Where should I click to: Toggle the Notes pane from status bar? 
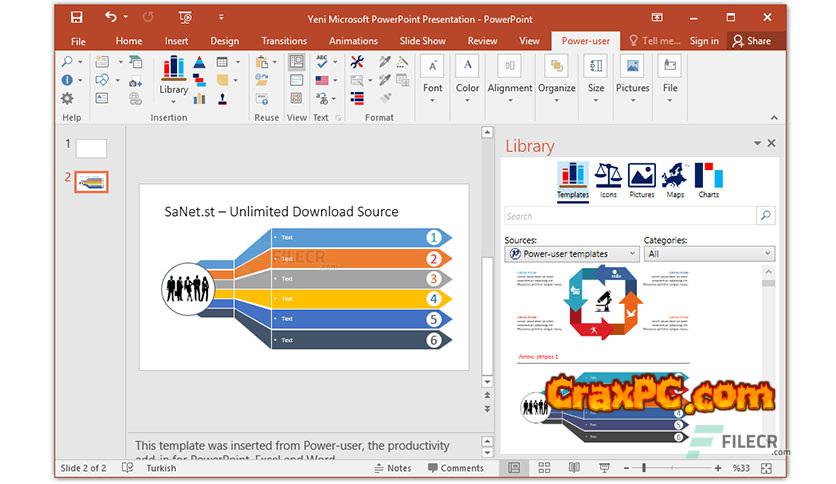pos(391,467)
